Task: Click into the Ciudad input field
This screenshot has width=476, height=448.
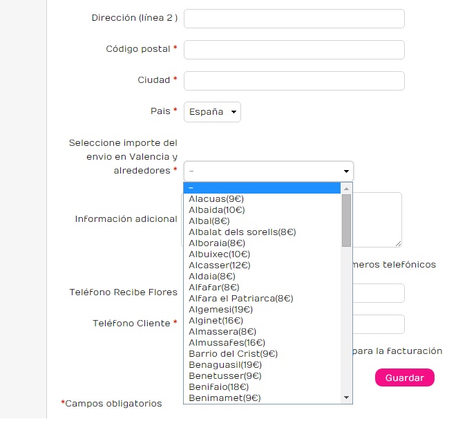Action: click(x=294, y=81)
